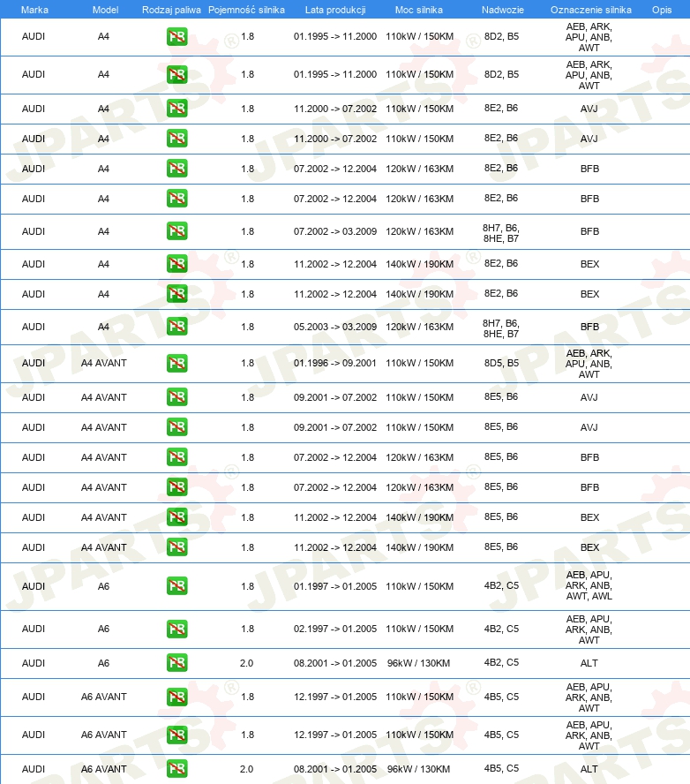
Task: Click 96kW / 130KM in A6 AVANT row
Action: pos(419,769)
